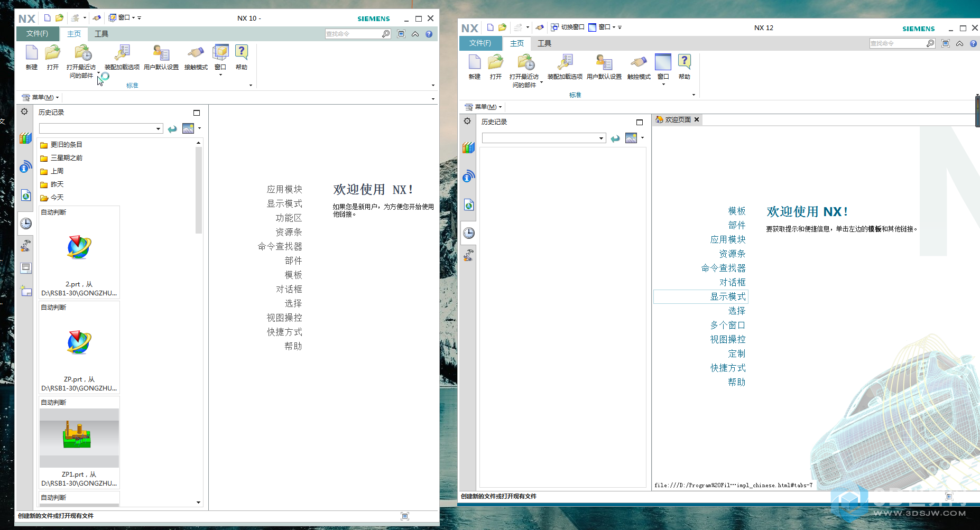980x530 pixels.
Task: Select History clock icon in NX 12 sidebar
Action: (468, 233)
